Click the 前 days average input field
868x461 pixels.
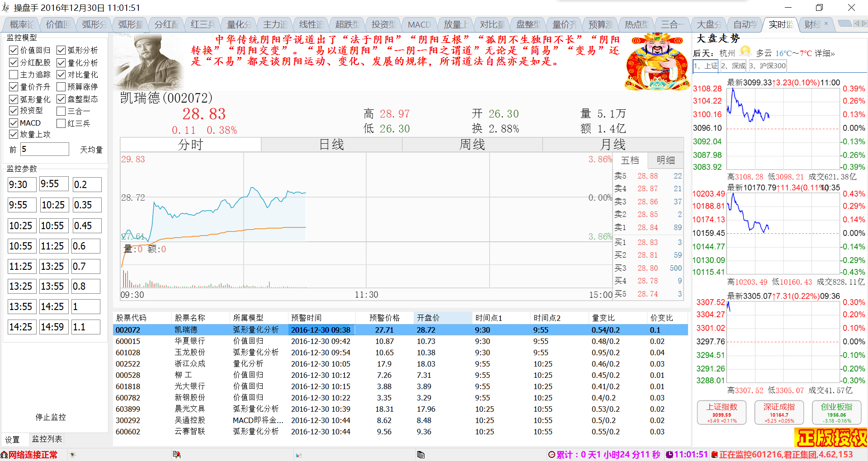click(44, 149)
